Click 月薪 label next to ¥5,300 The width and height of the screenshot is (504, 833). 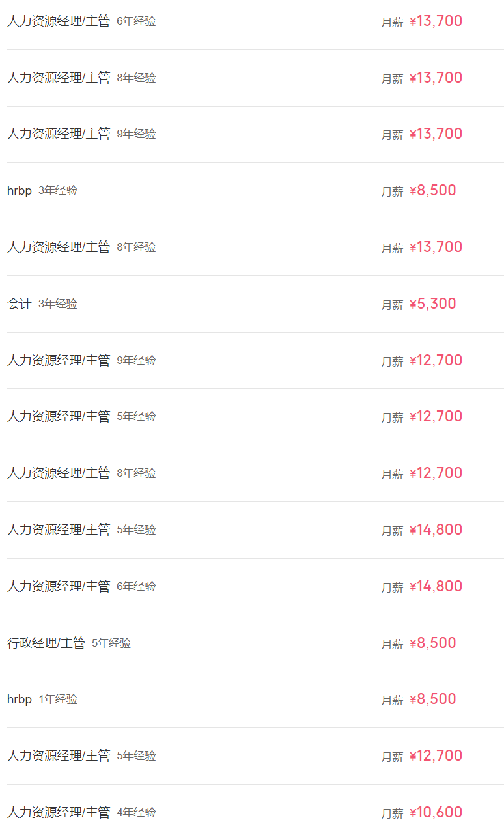click(392, 305)
